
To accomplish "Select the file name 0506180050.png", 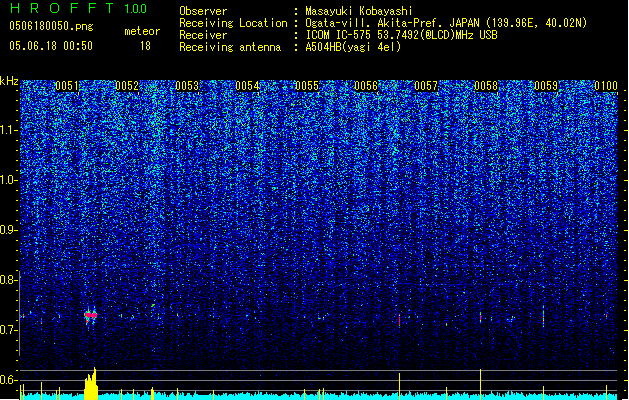I will (x=51, y=26).
